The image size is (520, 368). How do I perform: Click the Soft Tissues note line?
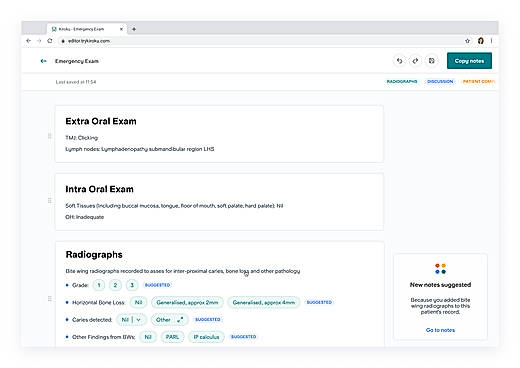click(x=174, y=206)
